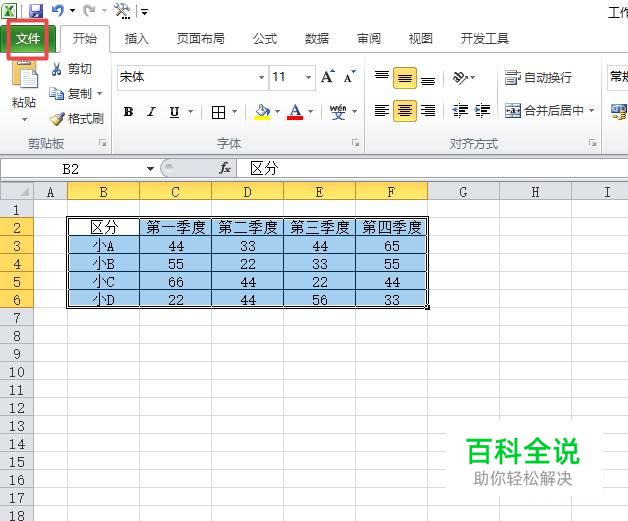Switch to the 插入 ribbon tab
The image size is (628, 521).
[x=137, y=39]
